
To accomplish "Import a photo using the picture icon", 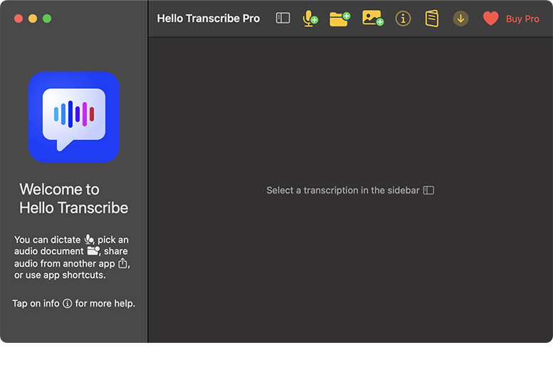I will coord(372,18).
